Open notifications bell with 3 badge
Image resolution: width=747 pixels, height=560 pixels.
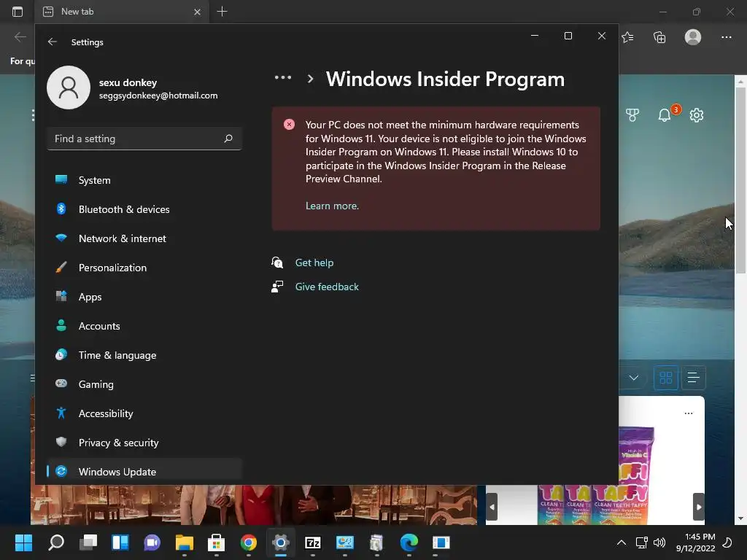[x=665, y=114]
